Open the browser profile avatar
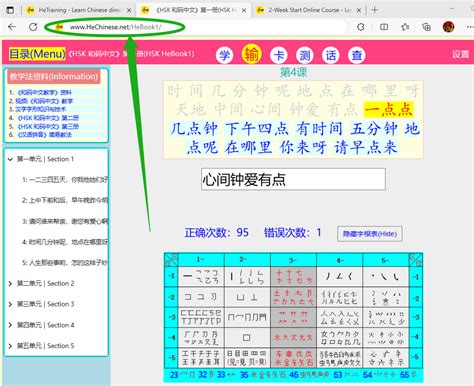Viewport: 474px width, 386px height. click(x=448, y=27)
